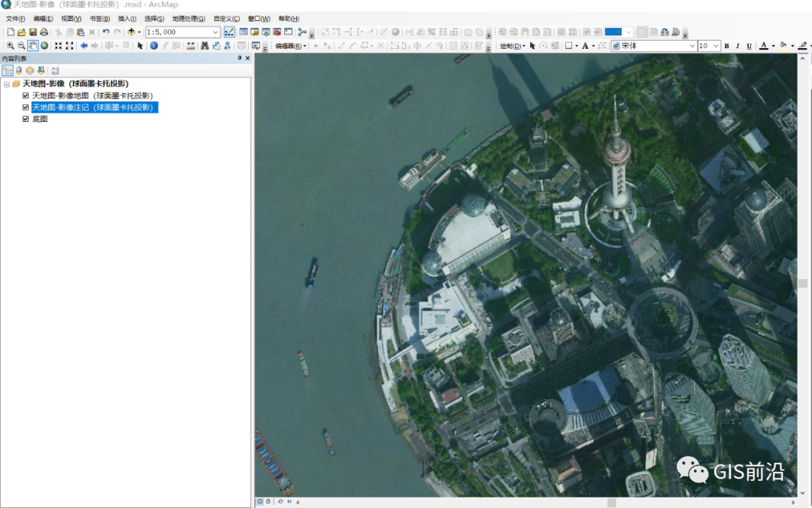The height and width of the screenshot is (508, 812).
Task: Open the map scale 1:5,000 dropdown
Action: coord(215,32)
